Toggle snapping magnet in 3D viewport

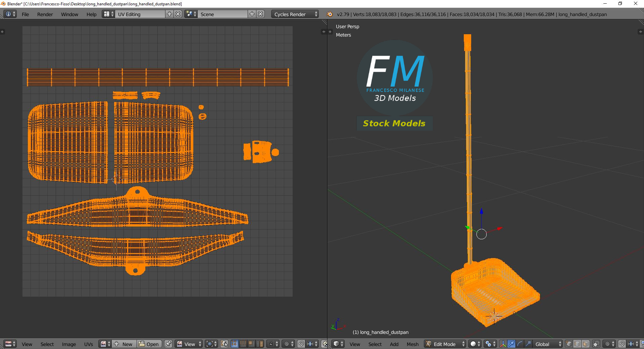pos(622,344)
